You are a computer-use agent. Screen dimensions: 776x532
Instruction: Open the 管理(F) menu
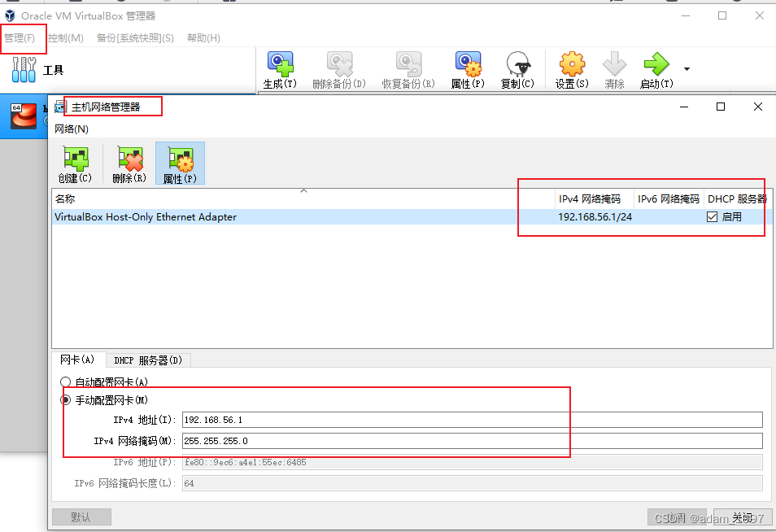pos(23,37)
